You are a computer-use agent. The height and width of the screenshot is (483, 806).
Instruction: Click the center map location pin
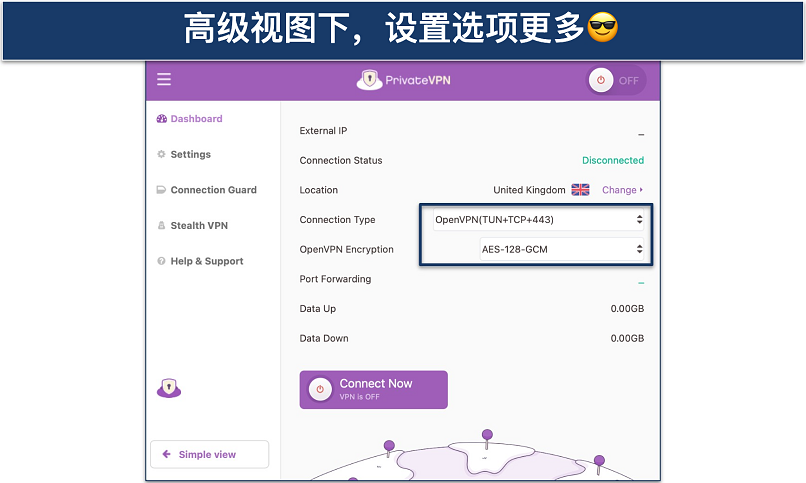coord(487,436)
